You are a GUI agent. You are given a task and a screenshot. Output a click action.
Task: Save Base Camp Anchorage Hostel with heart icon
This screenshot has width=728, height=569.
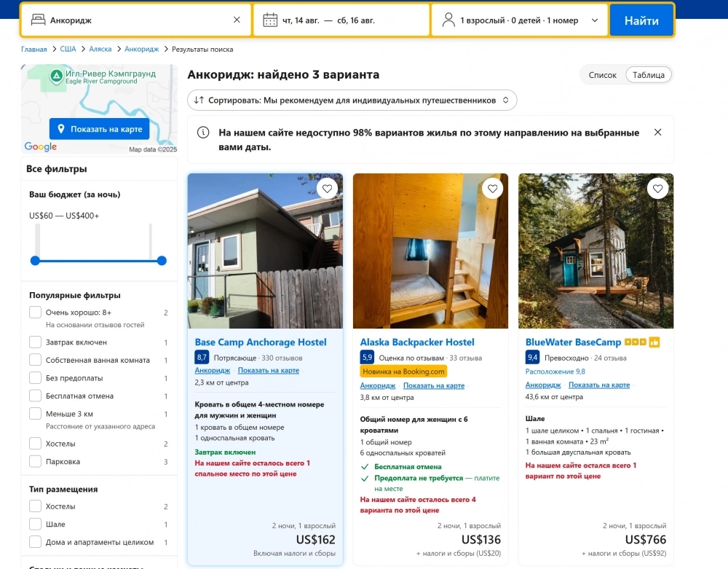tap(327, 188)
